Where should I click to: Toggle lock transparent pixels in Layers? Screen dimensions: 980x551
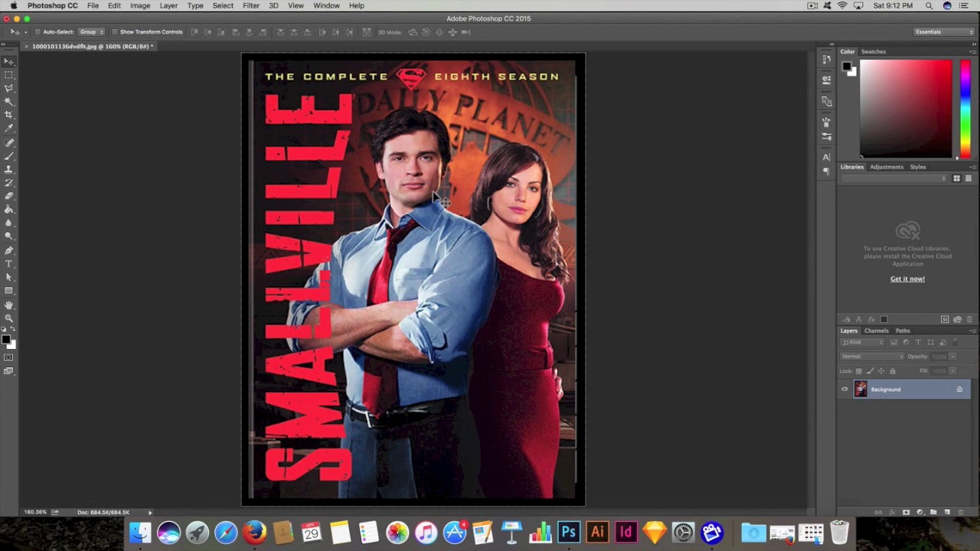[858, 371]
